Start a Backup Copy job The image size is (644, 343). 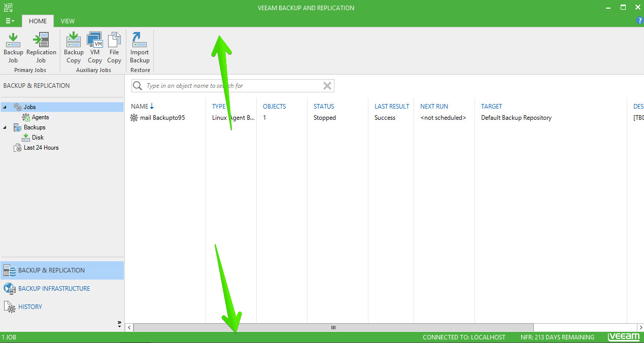tap(74, 48)
